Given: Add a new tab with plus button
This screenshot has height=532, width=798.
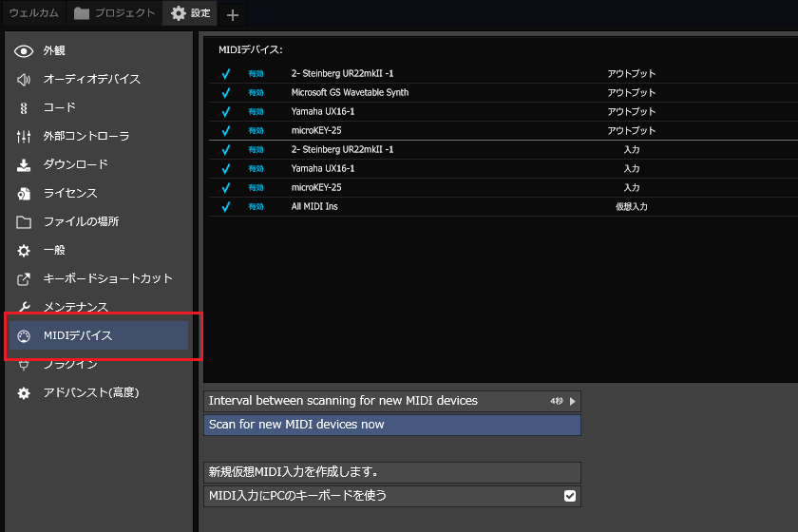Looking at the screenshot, I should pos(233,14).
